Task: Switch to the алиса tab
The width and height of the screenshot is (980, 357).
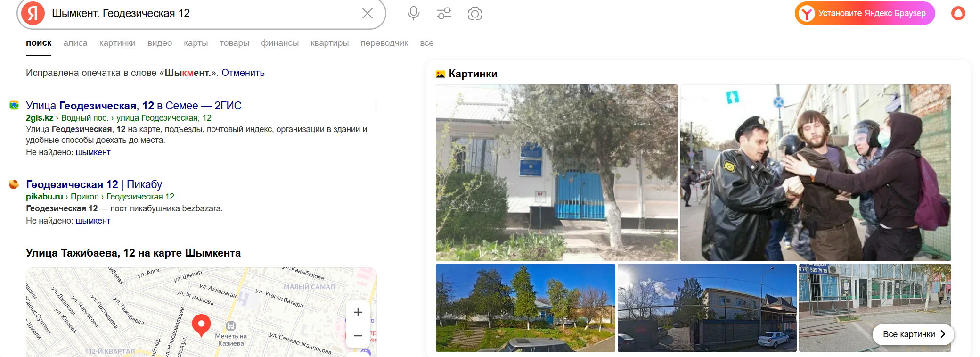Action: tap(75, 43)
